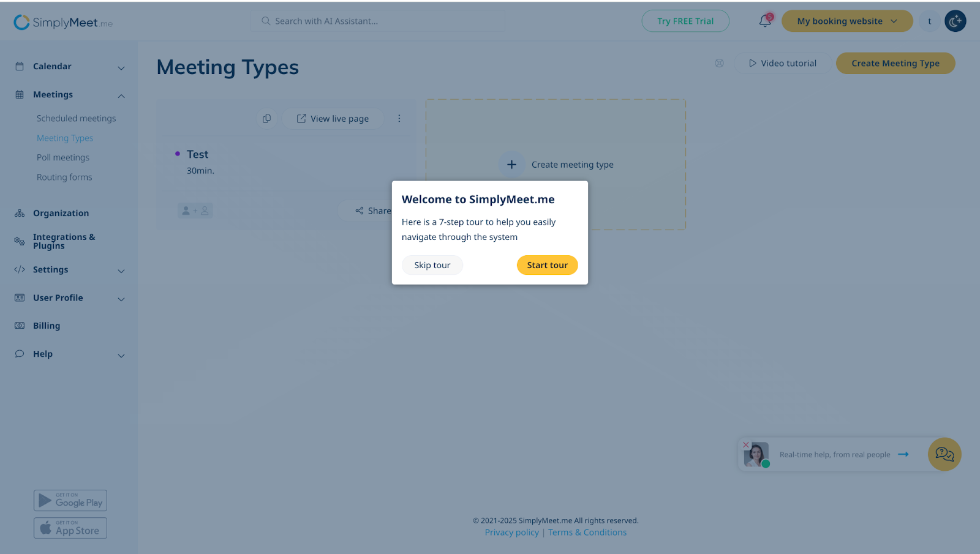Click the Settings code icon
The width and height of the screenshot is (980, 554).
[20, 269]
